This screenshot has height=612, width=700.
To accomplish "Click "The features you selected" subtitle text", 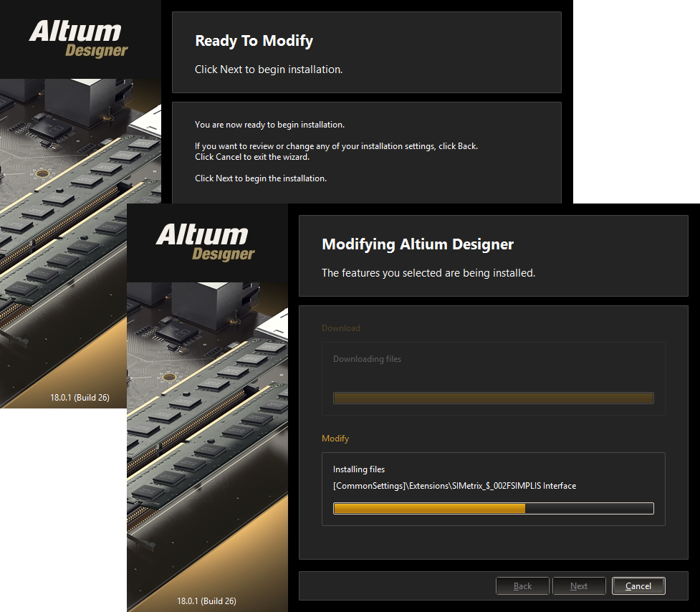I will tap(428, 273).
